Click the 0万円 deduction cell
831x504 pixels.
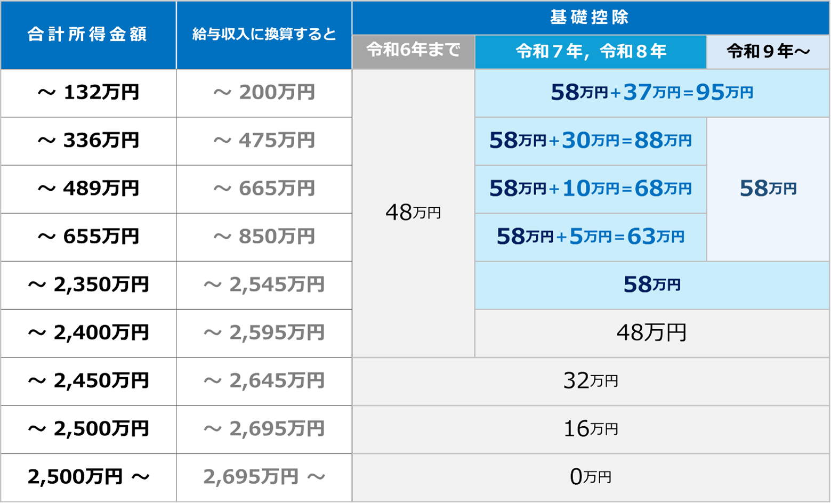[591, 477]
